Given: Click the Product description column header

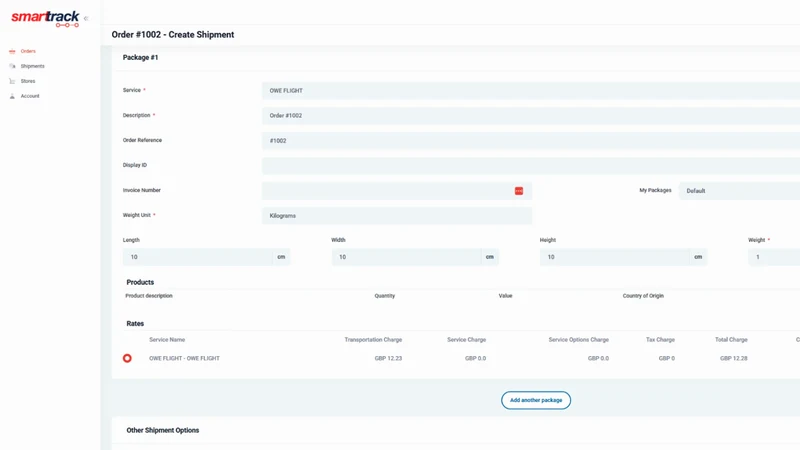Looking at the screenshot, I should [149, 296].
